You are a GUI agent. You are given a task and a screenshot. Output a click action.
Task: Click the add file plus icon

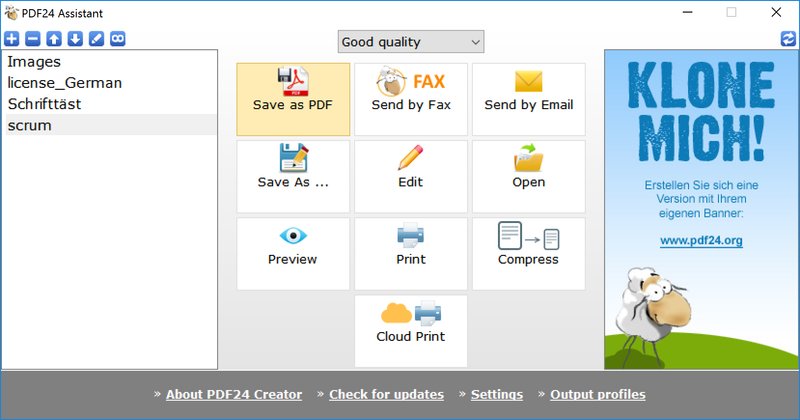click(12, 39)
